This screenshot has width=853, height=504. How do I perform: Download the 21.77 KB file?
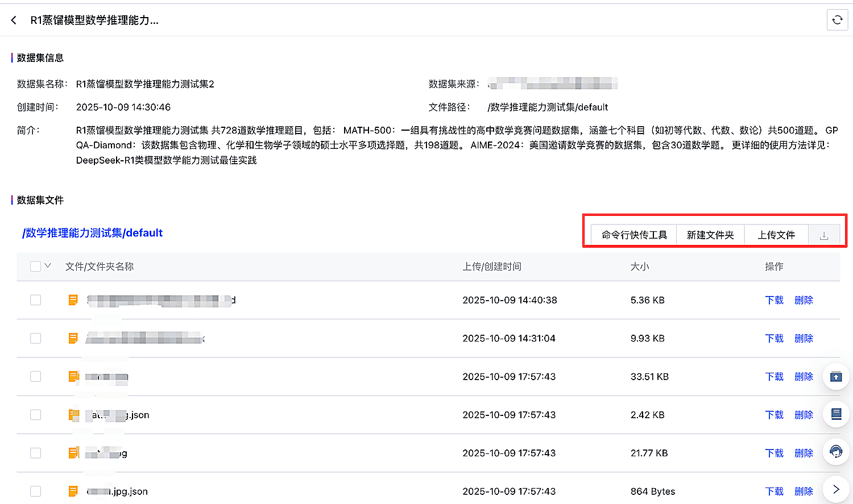point(774,453)
